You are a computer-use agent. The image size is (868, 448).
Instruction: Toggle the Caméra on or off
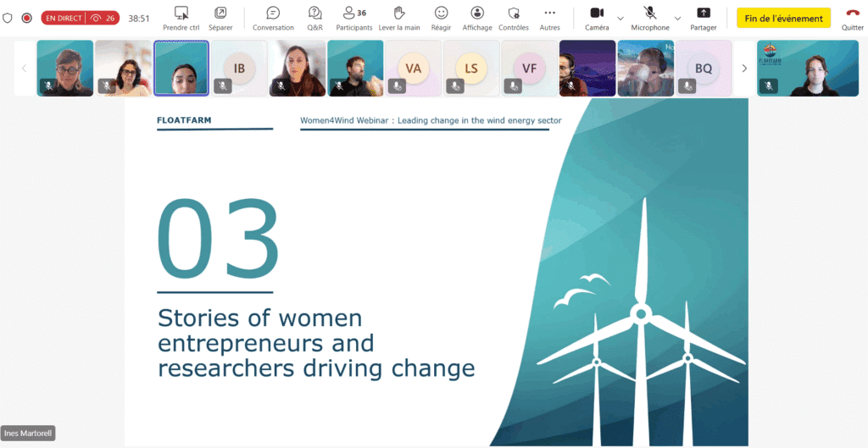point(597,18)
